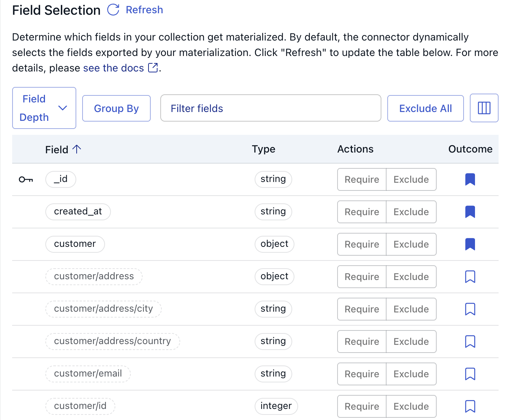Click the outline bookmark for customer/address/city
The height and width of the screenshot is (420, 510).
coord(470,309)
